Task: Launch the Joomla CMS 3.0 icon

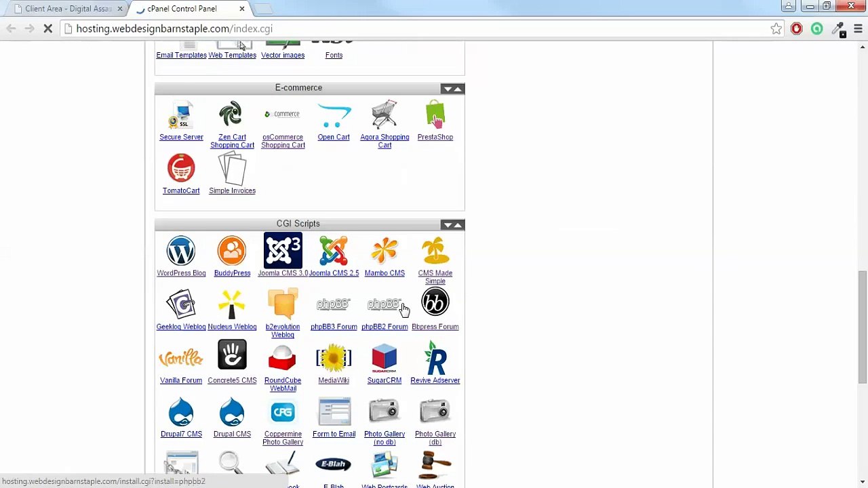Action: (x=283, y=251)
